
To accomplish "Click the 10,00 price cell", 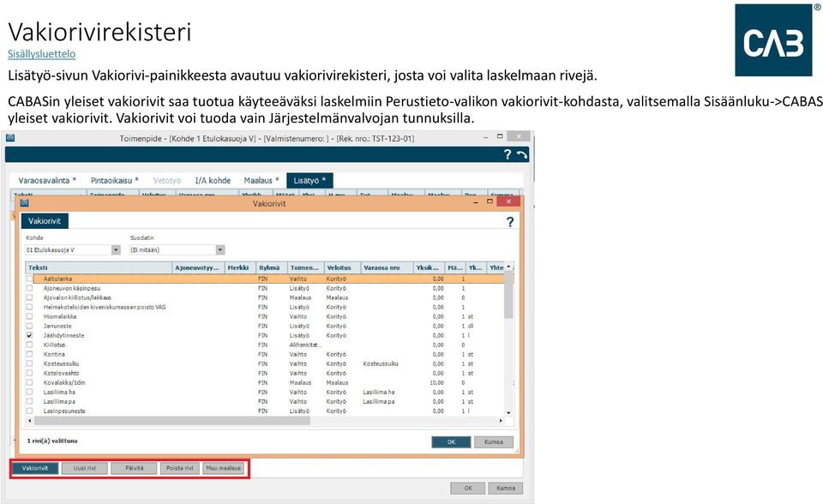I will tap(436, 383).
